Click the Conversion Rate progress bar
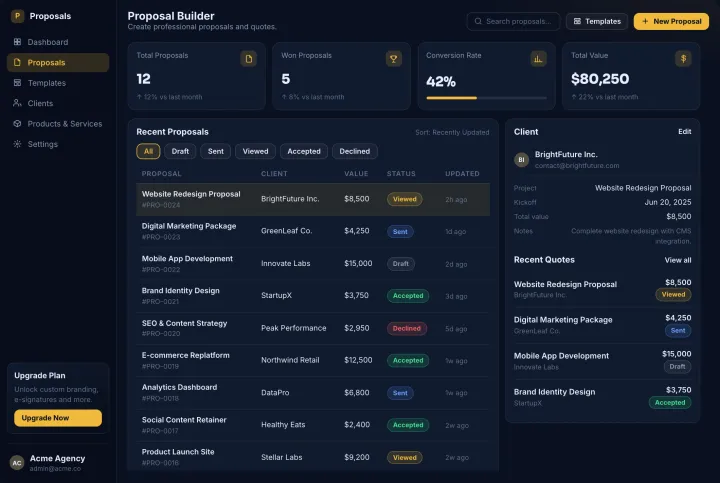Image resolution: width=720 pixels, height=483 pixels. coord(486,98)
